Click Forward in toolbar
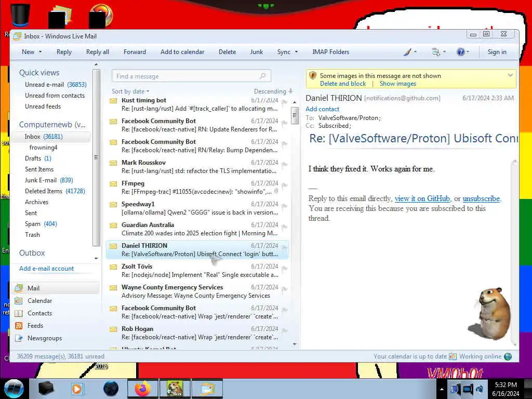 click(135, 52)
